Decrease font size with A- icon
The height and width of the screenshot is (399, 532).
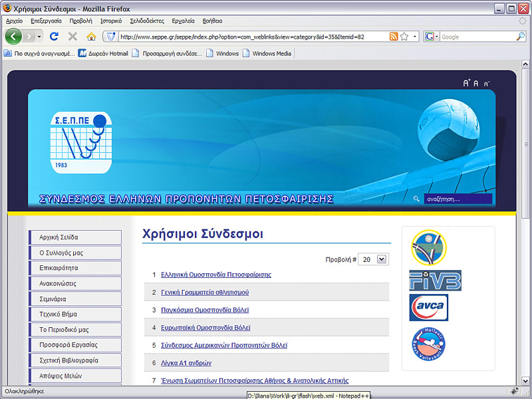point(487,84)
